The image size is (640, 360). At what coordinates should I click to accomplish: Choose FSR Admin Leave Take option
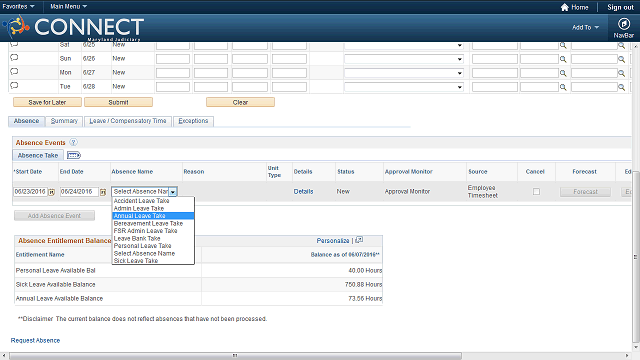pos(153,231)
